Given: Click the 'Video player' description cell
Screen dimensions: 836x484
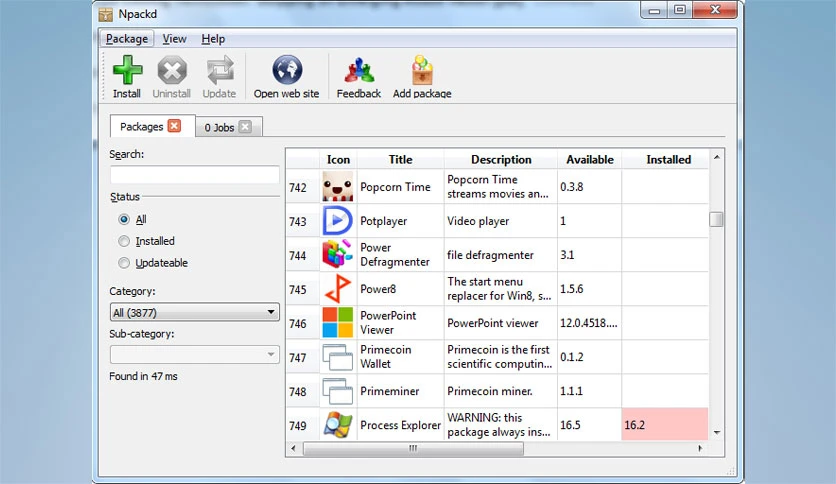Looking at the screenshot, I should pos(501,221).
